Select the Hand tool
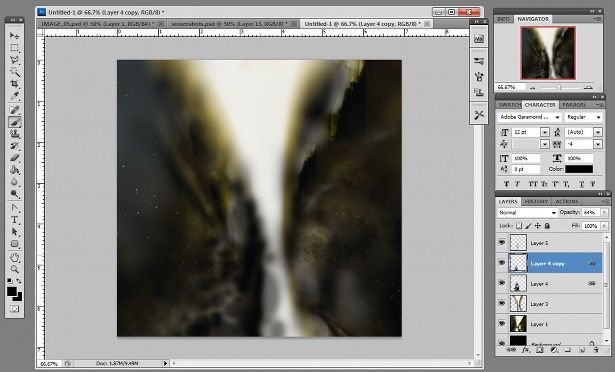The image size is (615, 372). tap(15, 257)
